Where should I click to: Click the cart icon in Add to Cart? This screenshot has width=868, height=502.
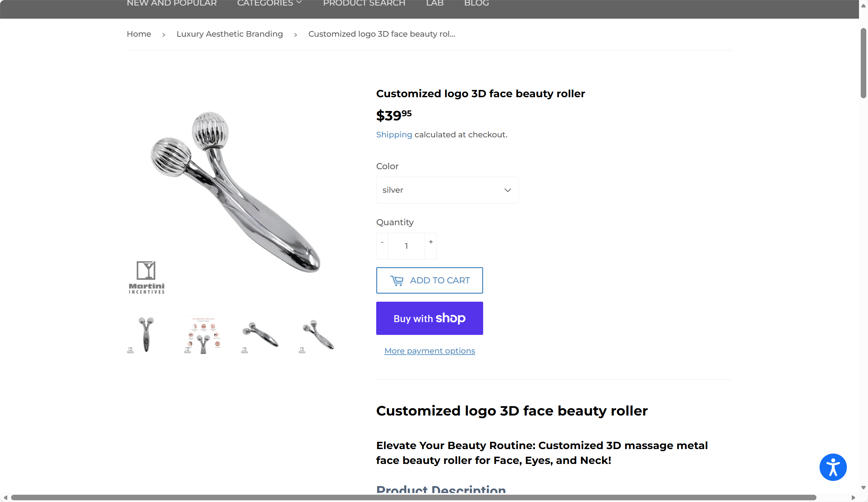coord(397,281)
